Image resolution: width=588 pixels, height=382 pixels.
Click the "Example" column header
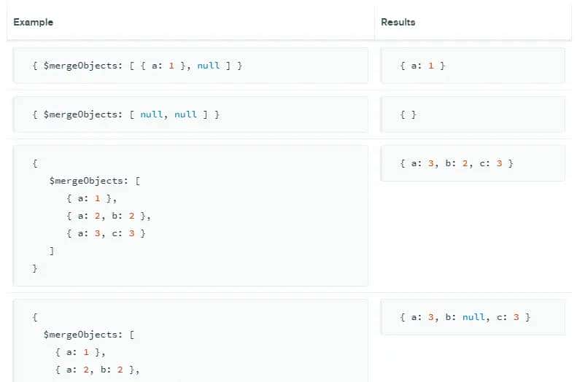click(34, 23)
